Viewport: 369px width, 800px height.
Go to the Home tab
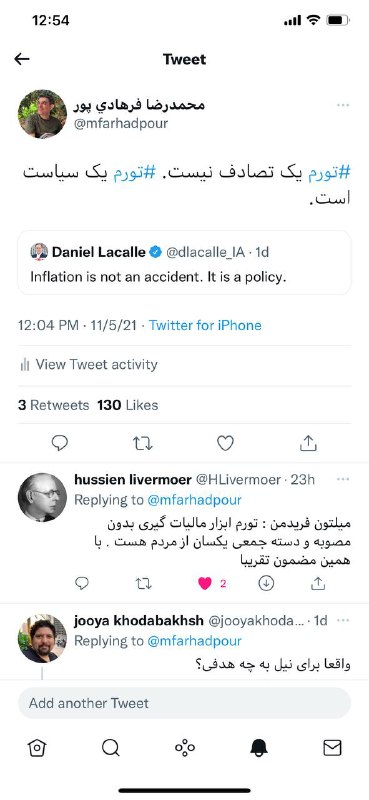point(37,748)
